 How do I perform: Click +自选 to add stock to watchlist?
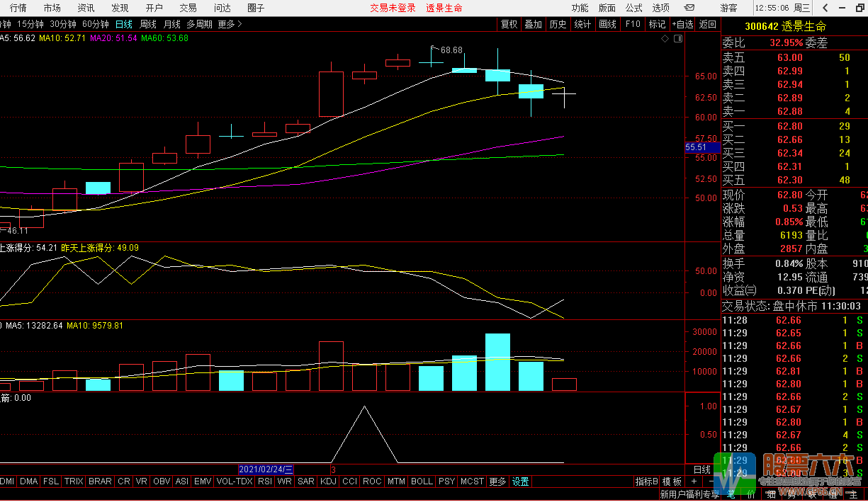point(682,24)
